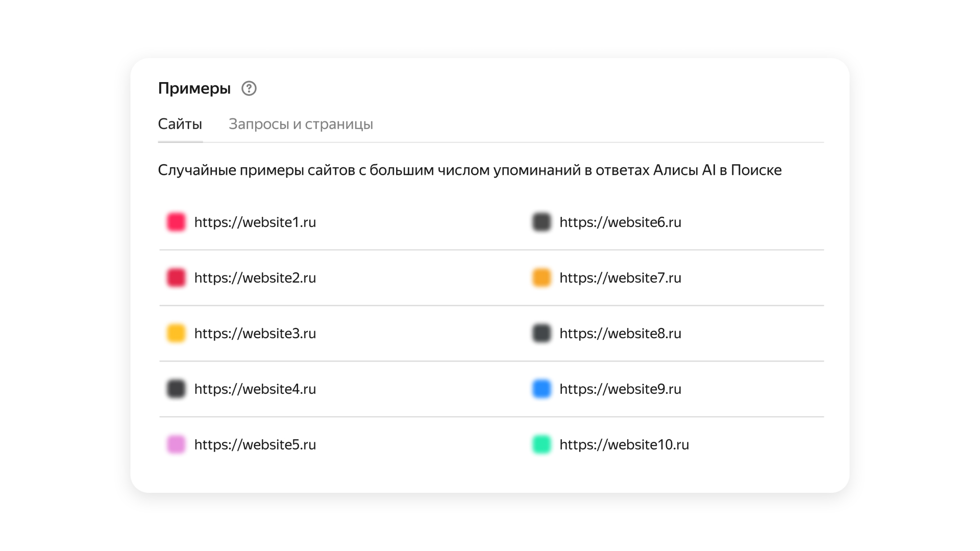
Task: Select the Сайты tab
Action: 180,123
